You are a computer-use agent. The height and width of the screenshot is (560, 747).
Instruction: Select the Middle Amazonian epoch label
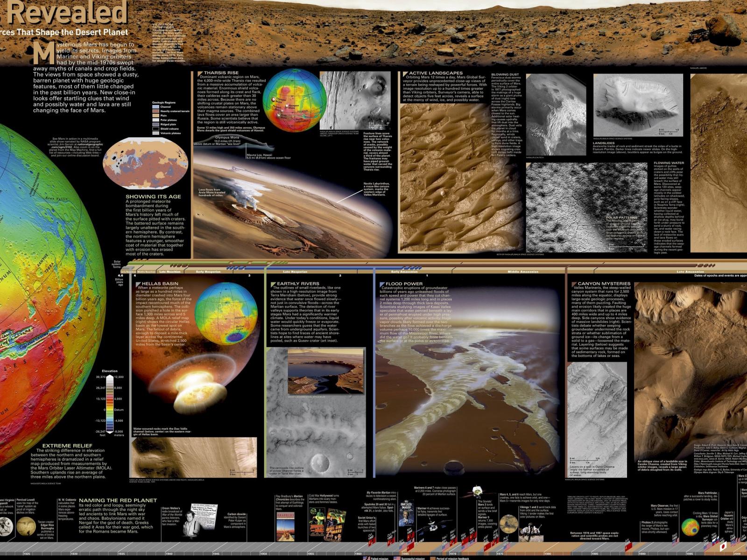[523, 272]
